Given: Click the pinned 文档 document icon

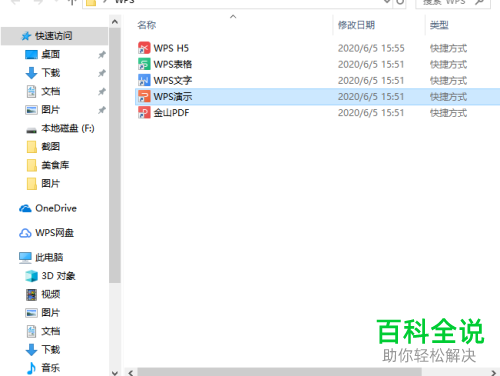Looking at the screenshot, I should click(x=31, y=91).
